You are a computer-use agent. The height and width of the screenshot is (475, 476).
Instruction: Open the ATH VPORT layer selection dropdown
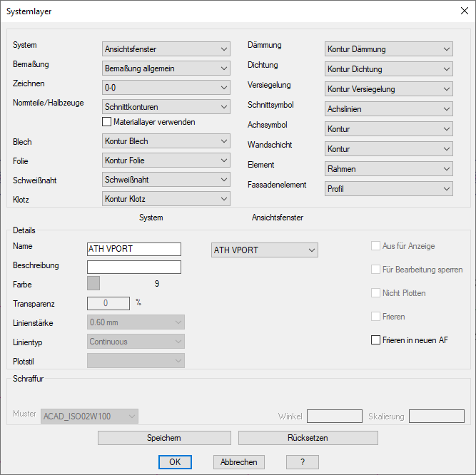[264, 250]
